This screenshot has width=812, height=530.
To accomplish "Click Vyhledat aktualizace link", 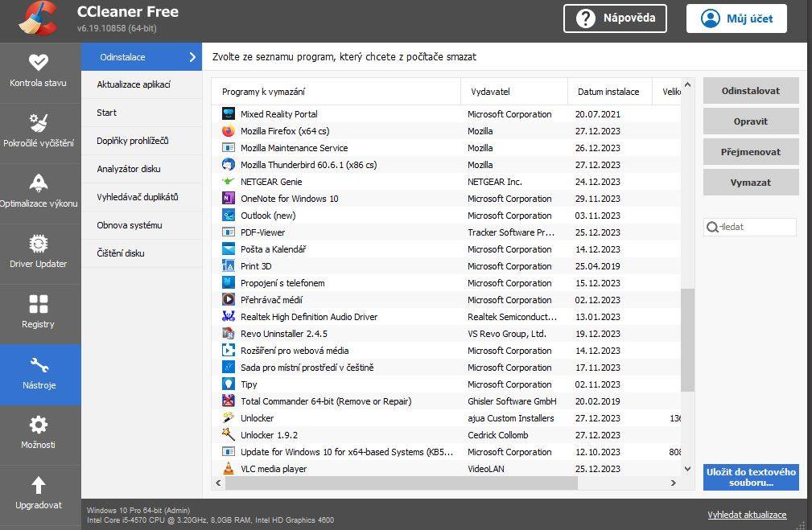I will pyautogui.click(x=747, y=515).
